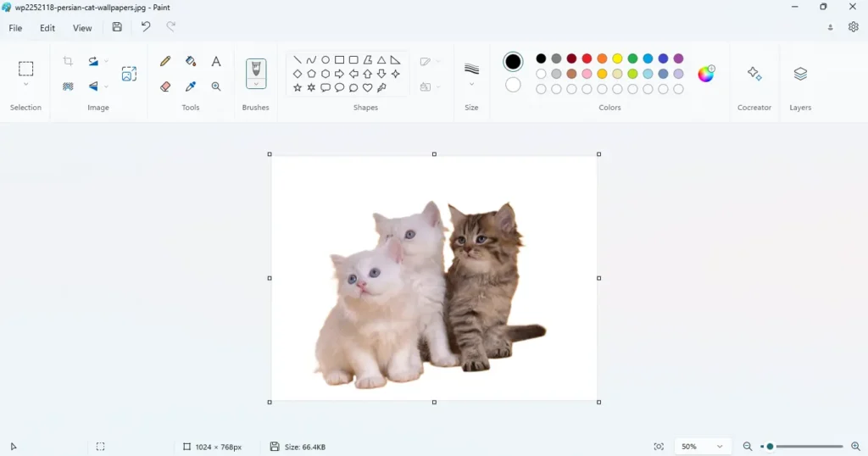The width and height of the screenshot is (868, 456).
Task: Select the rectangular Selection tool
Action: pos(26,69)
